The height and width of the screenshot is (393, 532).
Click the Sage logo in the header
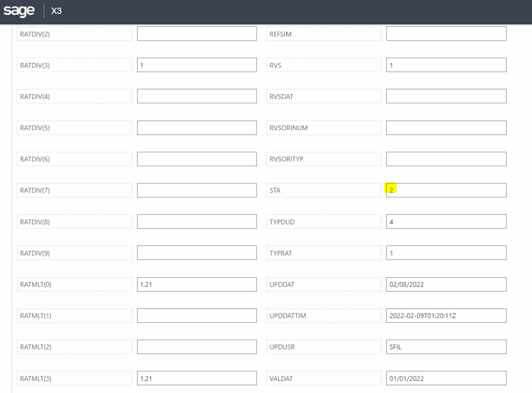click(x=19, y=11)
